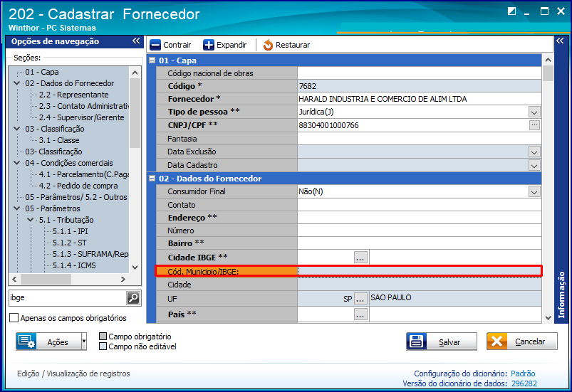Collapse the 04 - Condições comerciais tree node
572x392 pixels.
pyautogui.click(x=17, y=163)
